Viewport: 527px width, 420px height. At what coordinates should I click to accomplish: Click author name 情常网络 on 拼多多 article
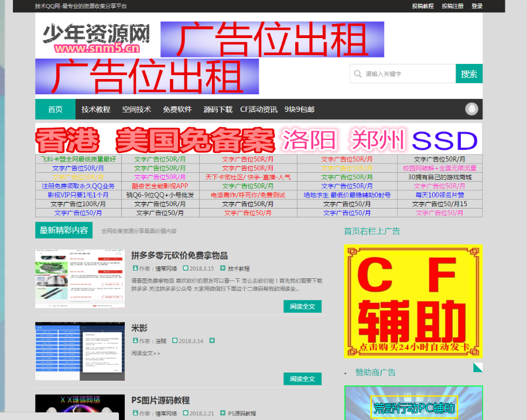[x=166, y=268]
